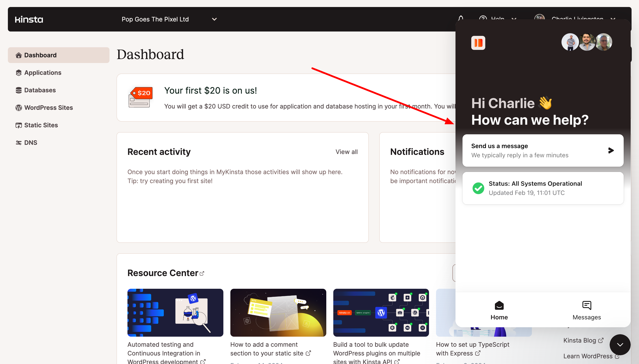The width and height of the screenshot is (639, 364).
Task: Select Static Sites in sidebar
Action: [x=41, y=125]
